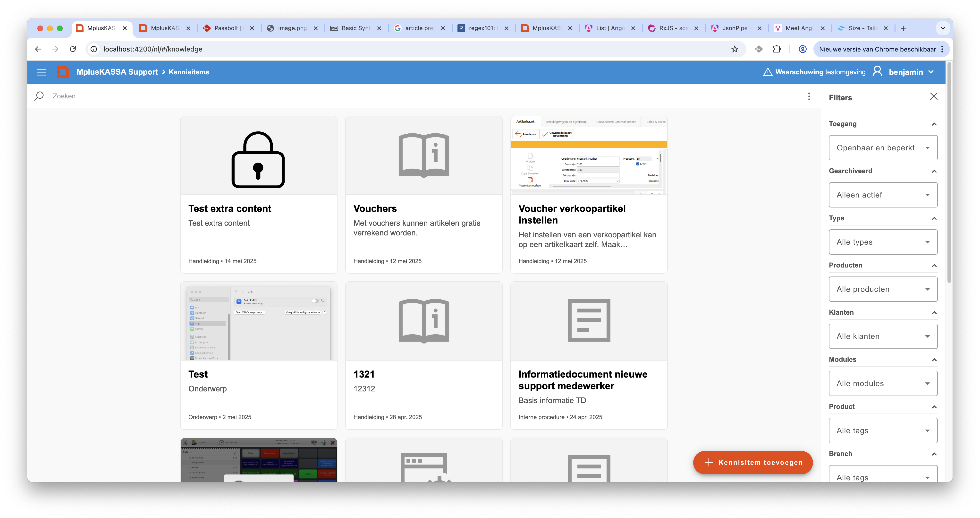Click the MplusKASSA orange logo icon
This screenshot has width=980, height=518.
click(x=63, y=72)
